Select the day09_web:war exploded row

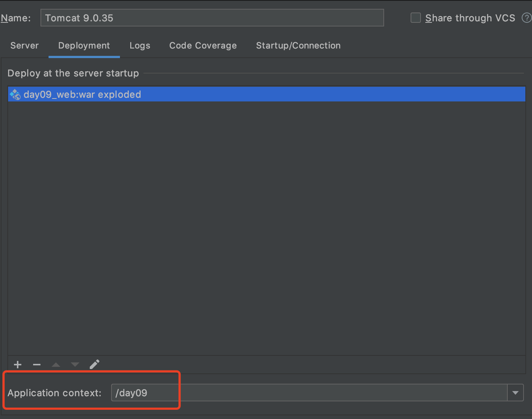(267, 94)
